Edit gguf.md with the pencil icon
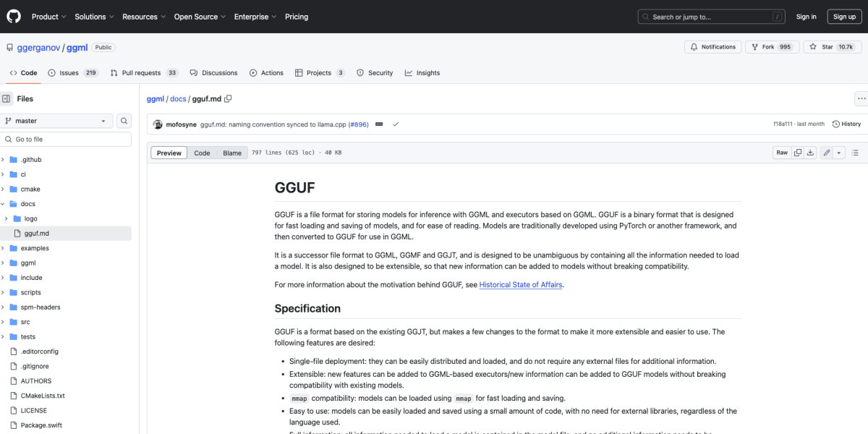The image size is (868, 434). pyautogui.click(x=825, y=152)
